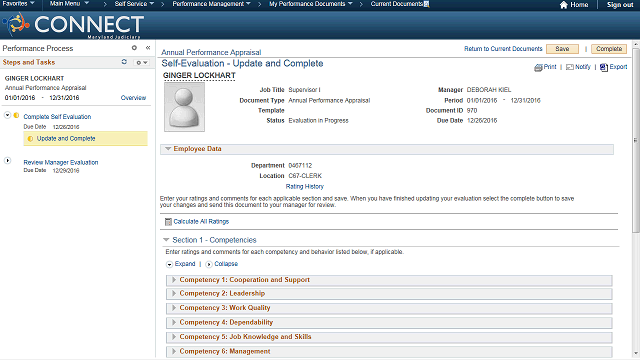Click the Export document icon
Image resolution: width=640 pixels, height=360 pixels.
coord(604,67)
